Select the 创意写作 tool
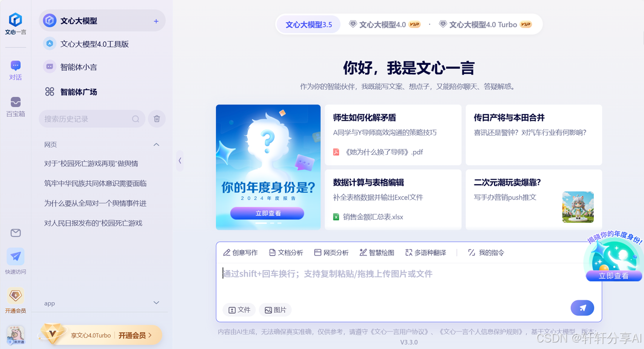 [x=240, y=252]
